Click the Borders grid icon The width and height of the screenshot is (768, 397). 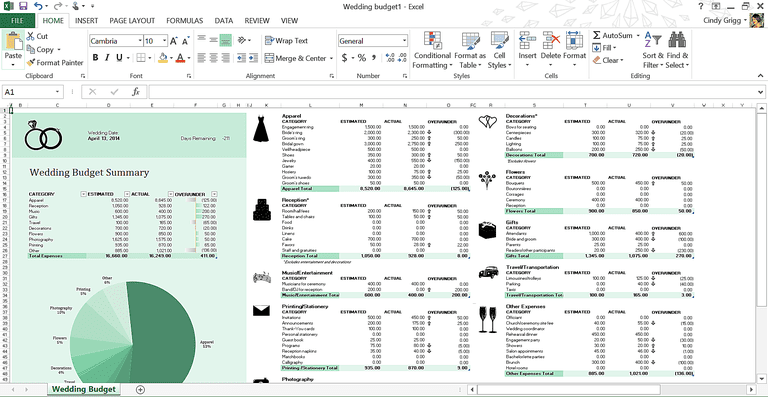coord(141,58)
